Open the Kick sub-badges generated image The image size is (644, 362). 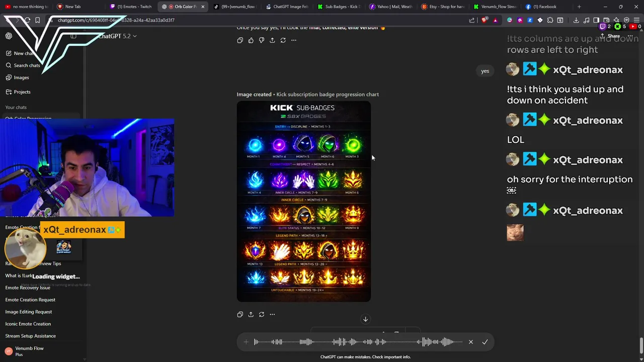[304, 201]
